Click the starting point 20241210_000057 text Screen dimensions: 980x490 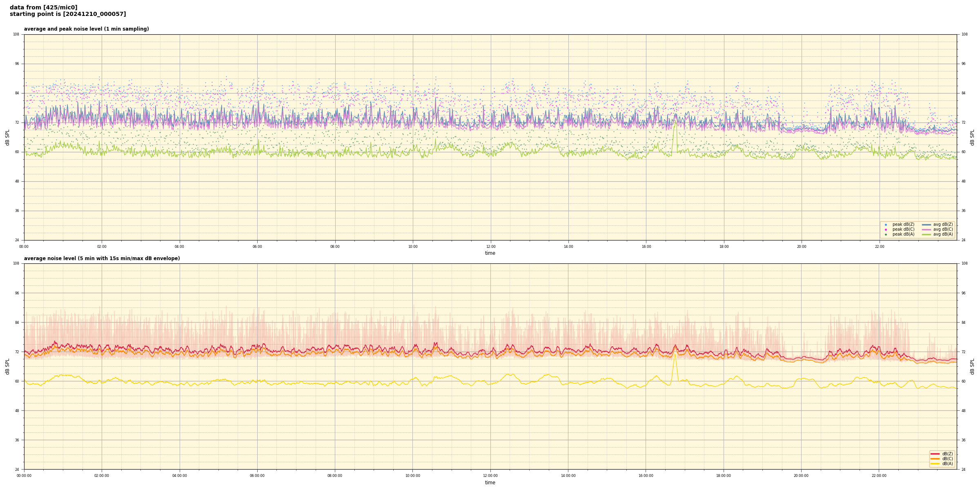pos(68,14)
